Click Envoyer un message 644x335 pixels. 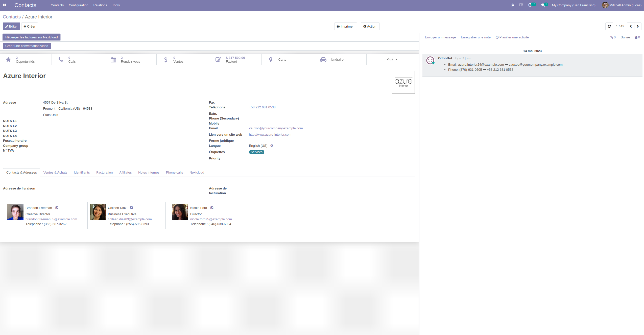coord(440,37)
